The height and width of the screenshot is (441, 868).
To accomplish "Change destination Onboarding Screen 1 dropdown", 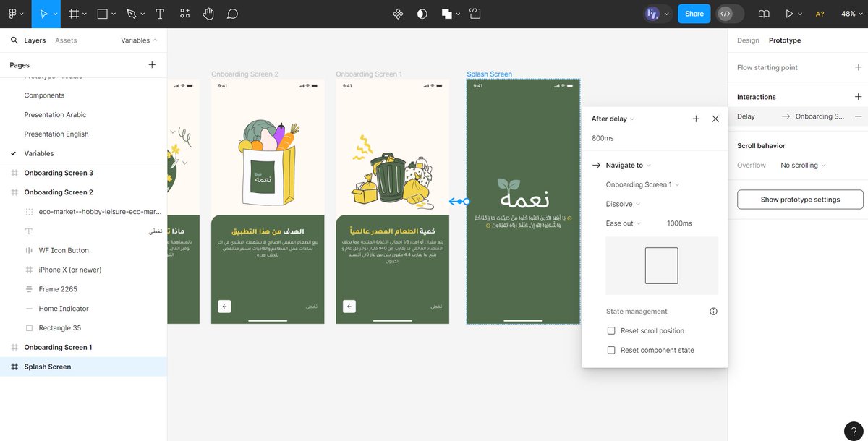I will (642, 185).
